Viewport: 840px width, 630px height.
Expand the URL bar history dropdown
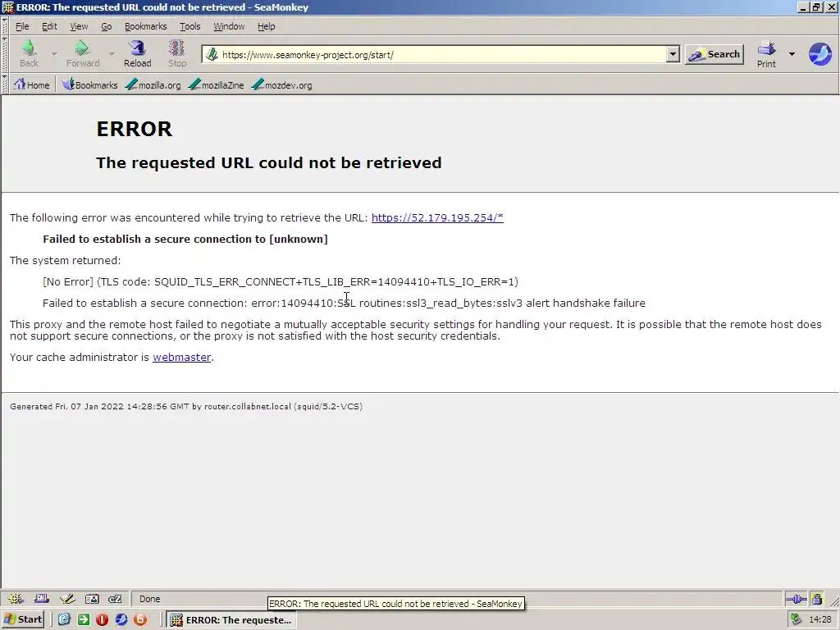point(673,54)
